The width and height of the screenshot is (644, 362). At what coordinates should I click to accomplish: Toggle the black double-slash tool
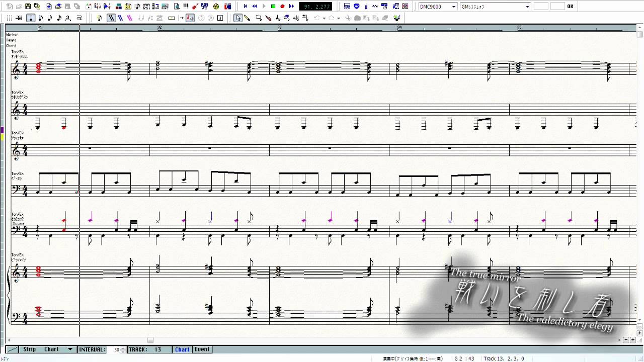(111, 18)
